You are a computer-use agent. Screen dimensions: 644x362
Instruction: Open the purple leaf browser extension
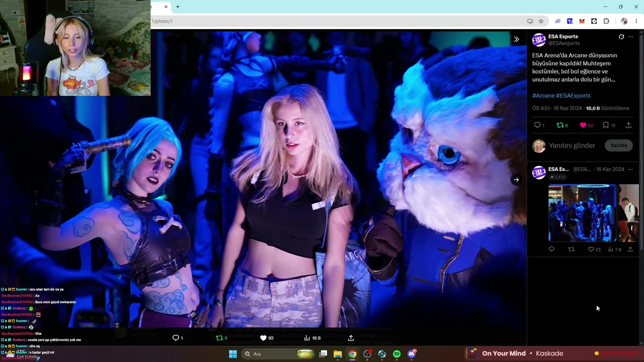click(x=558, y=21)
